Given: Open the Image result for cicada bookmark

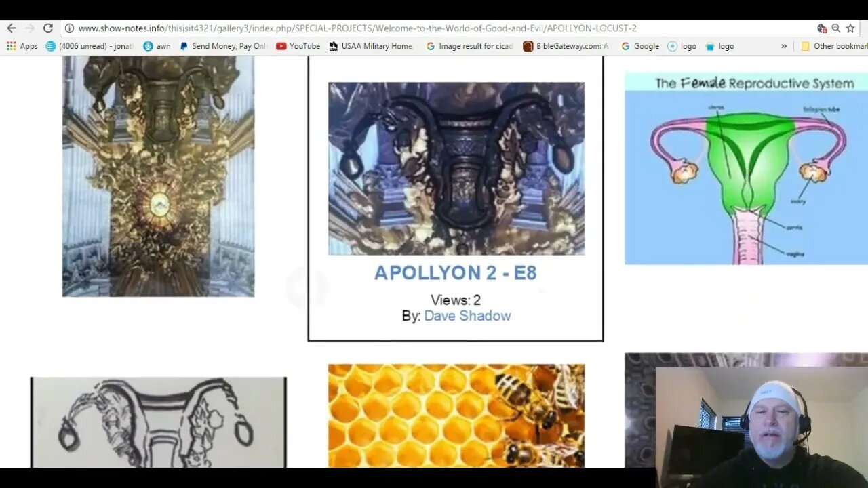Looking at the screenshot, I should coord(469,46).
